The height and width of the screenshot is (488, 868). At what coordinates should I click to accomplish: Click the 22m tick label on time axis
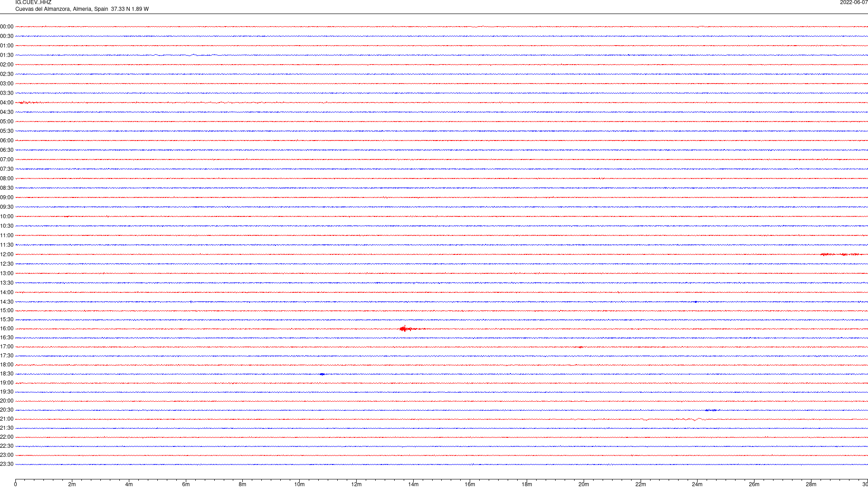[x=641, y=484]
